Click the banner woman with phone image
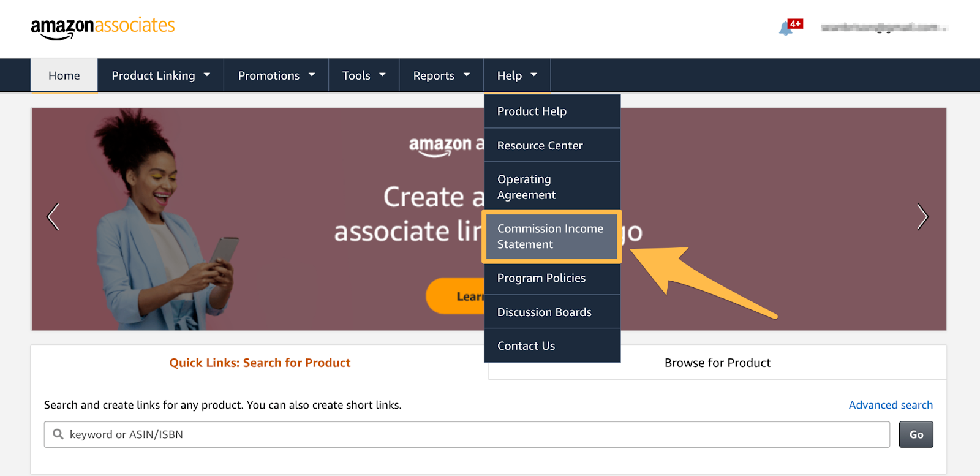 pos(165,221)
